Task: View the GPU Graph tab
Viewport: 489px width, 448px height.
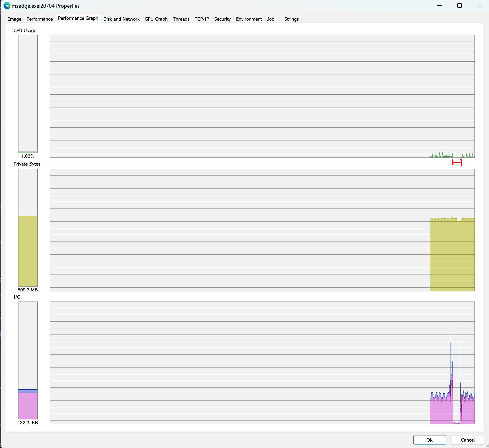Action: [156, 19]
